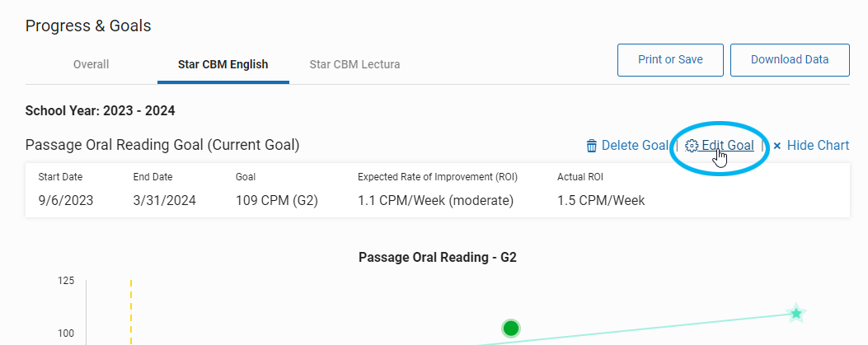This screenshot has width=868, height=345.
Task: Switch to Star CBM Lectura tab
Action: click(x=354, y=64)
